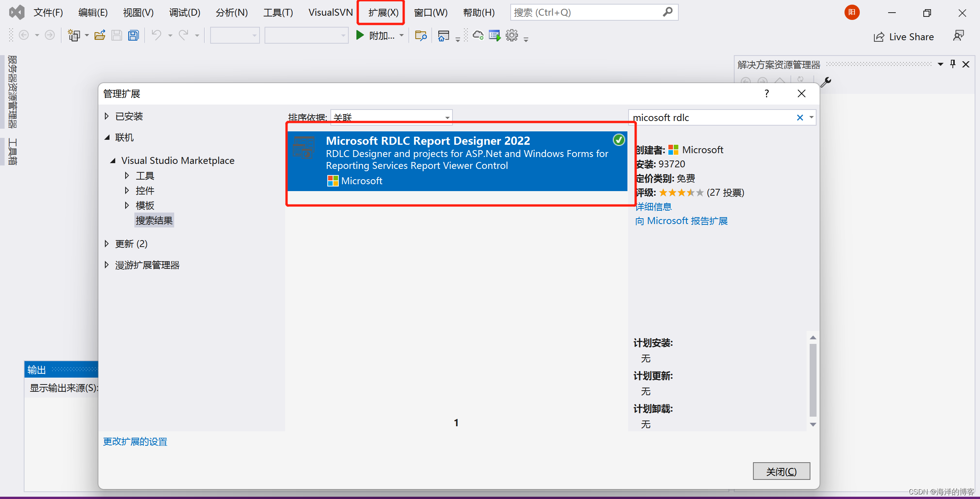Viewport: 980px width, 499px height.
Task: Open the 窗口(W) menu
Action: tap(431, 13)
